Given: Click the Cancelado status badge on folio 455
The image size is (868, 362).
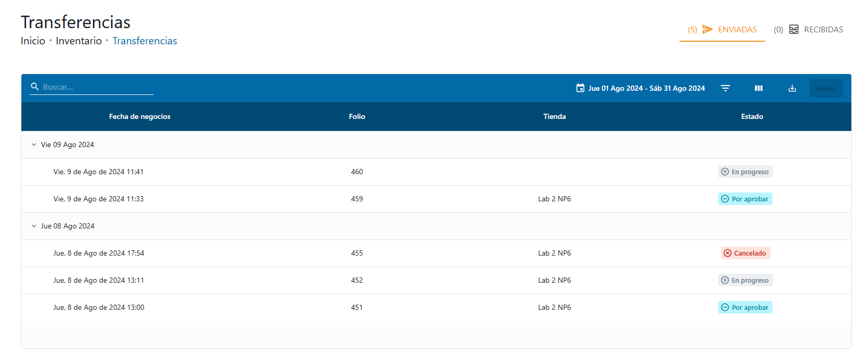Looking at the screenshot, I should [x=745, y=253].
